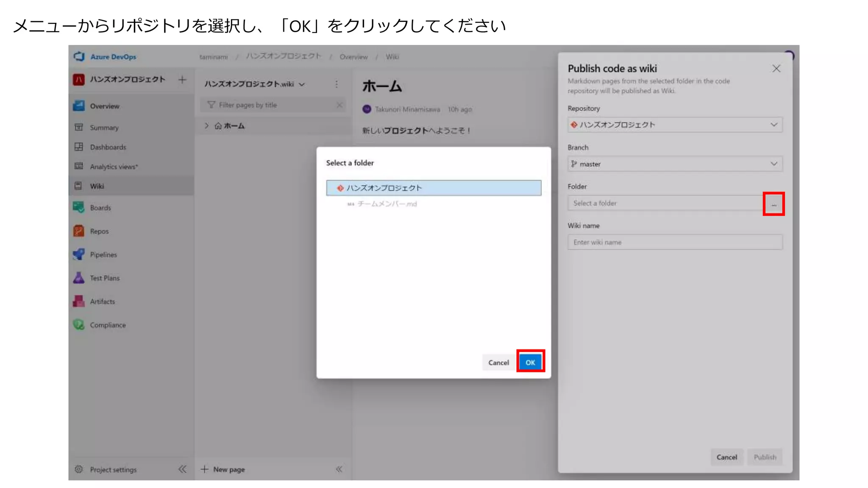
Task: Select ハンズオンプロジェクト folder in dialog
Action: coord(434,188)
